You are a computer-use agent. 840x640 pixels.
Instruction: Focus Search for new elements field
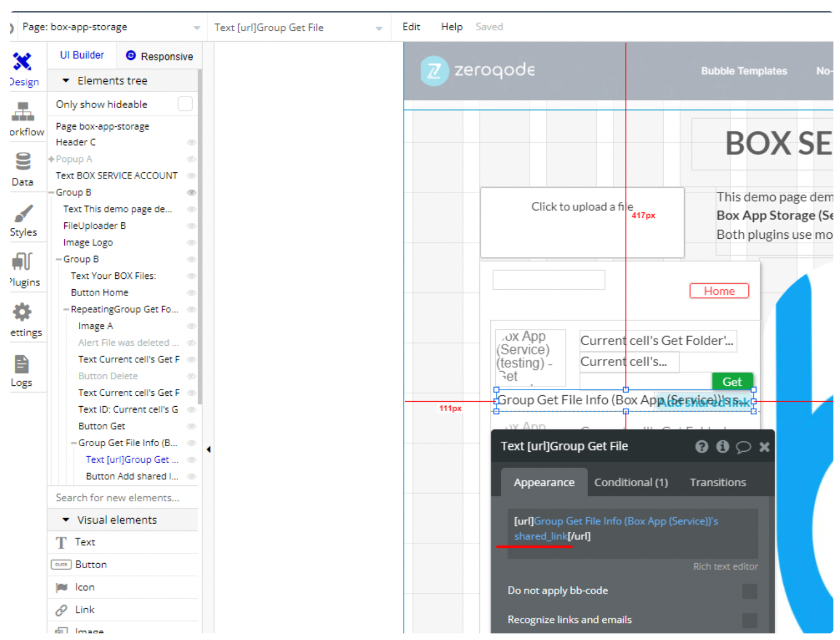point(122,498)
